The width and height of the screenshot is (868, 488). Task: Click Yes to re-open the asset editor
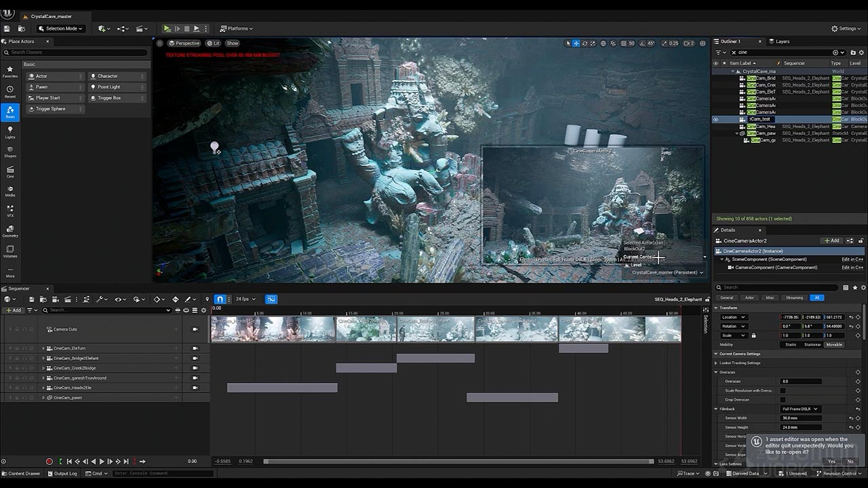tap(831, 462)
